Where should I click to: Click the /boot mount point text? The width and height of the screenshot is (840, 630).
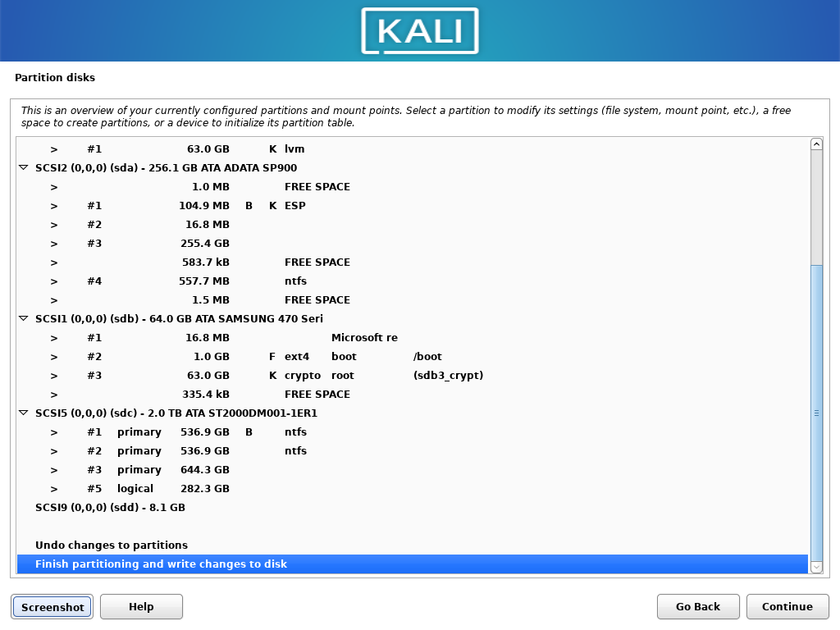[427, 356]
